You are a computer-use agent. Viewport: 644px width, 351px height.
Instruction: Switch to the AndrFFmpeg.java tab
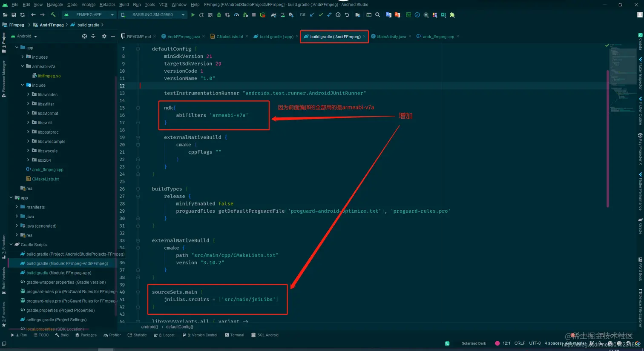[x=183, y=37]
